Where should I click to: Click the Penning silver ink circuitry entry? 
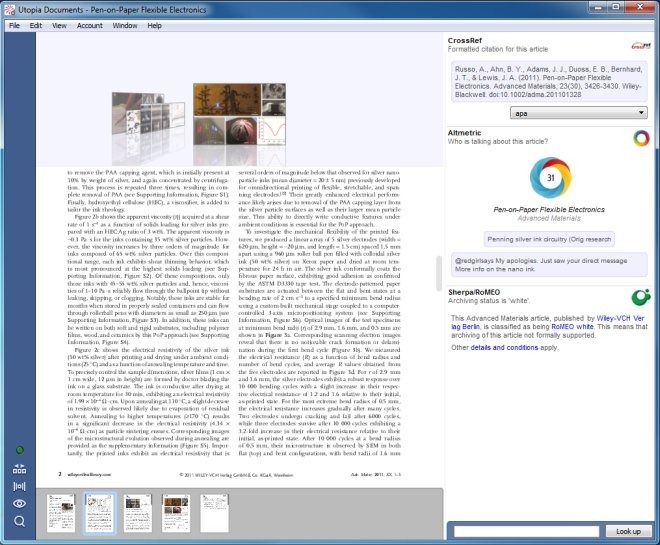pyautogui.click(x=549, y=239)
